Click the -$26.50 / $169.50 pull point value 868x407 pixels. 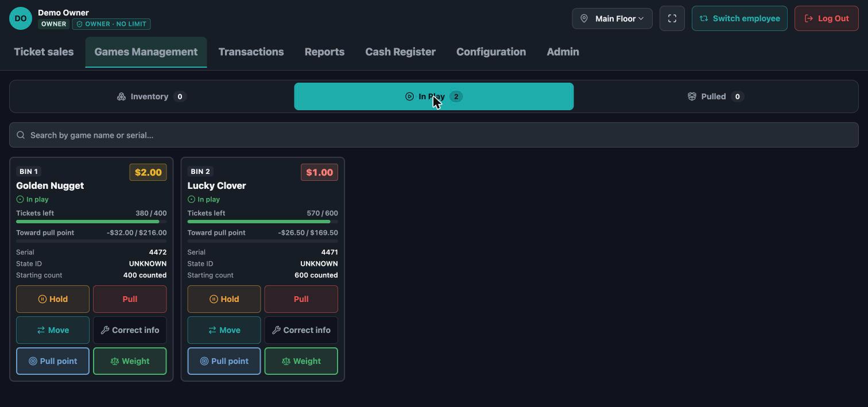pyautogui.click(x=308, y=232)
